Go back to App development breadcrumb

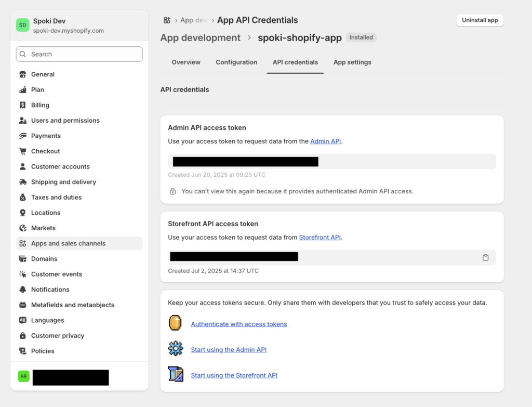(200, 38)
